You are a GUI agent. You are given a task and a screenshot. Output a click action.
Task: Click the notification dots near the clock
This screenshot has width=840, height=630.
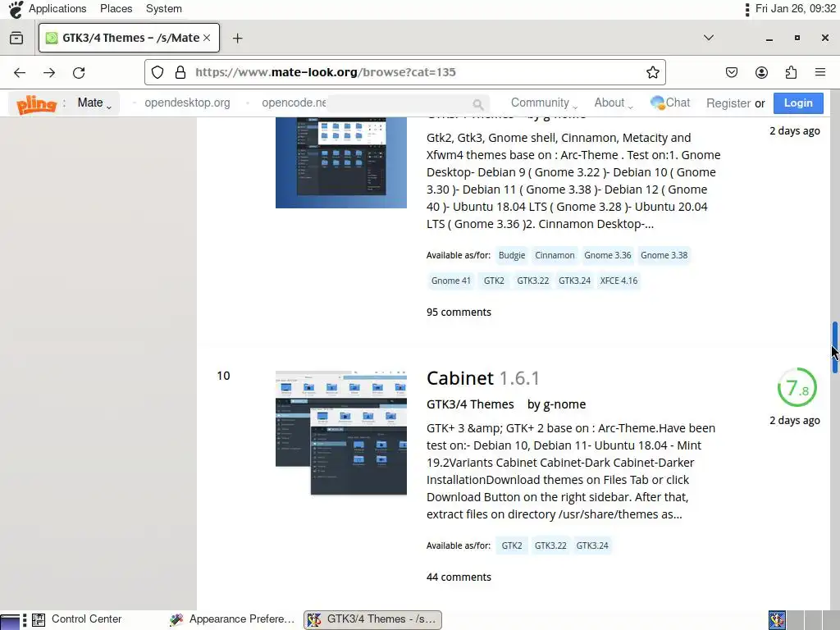point(746,9)
